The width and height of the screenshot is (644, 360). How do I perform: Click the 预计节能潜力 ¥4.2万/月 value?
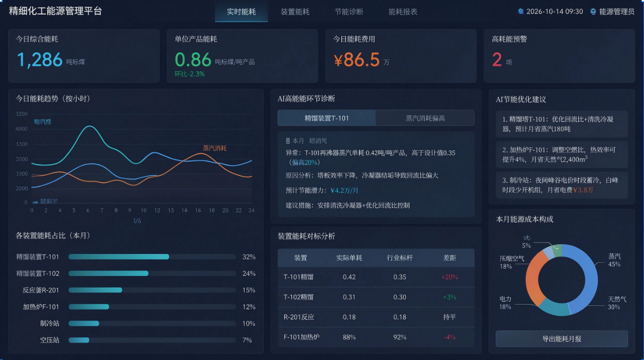[344, 190]
